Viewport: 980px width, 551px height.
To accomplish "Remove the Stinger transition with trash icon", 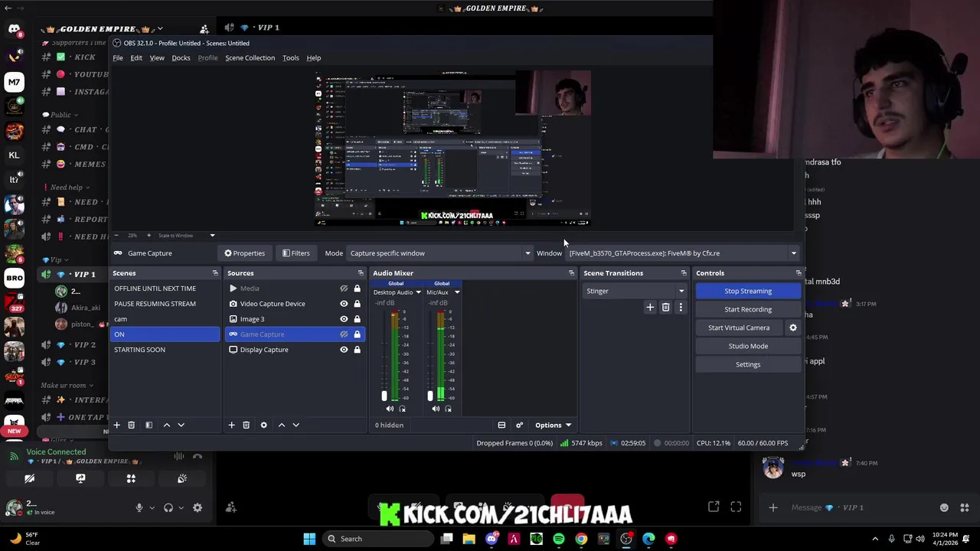I will tap(665, 308).
